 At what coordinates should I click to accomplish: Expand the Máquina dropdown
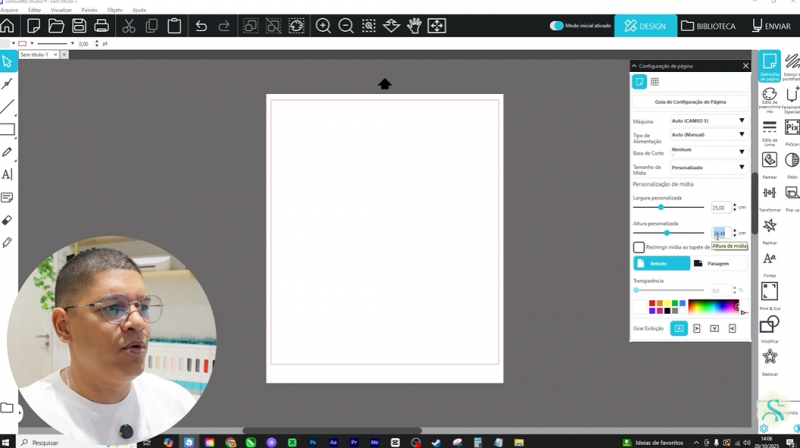(x=709, y=120)
